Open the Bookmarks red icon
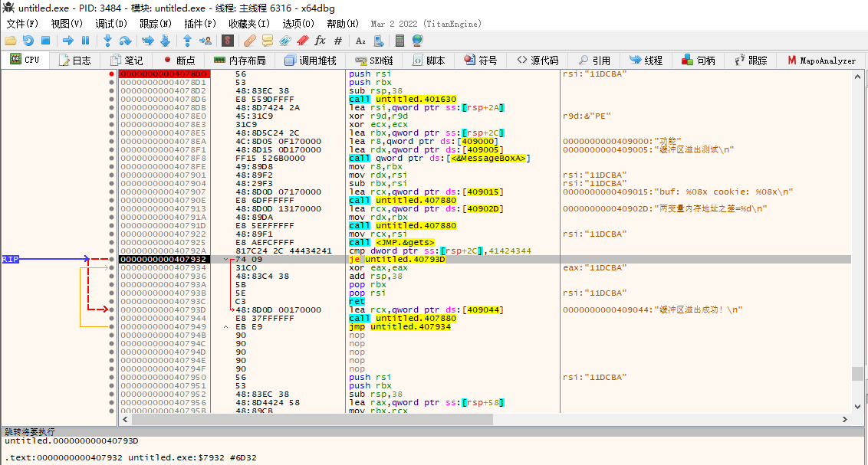Image resolution: width=868 pixels, height=465 pixels. pos(302,41)
